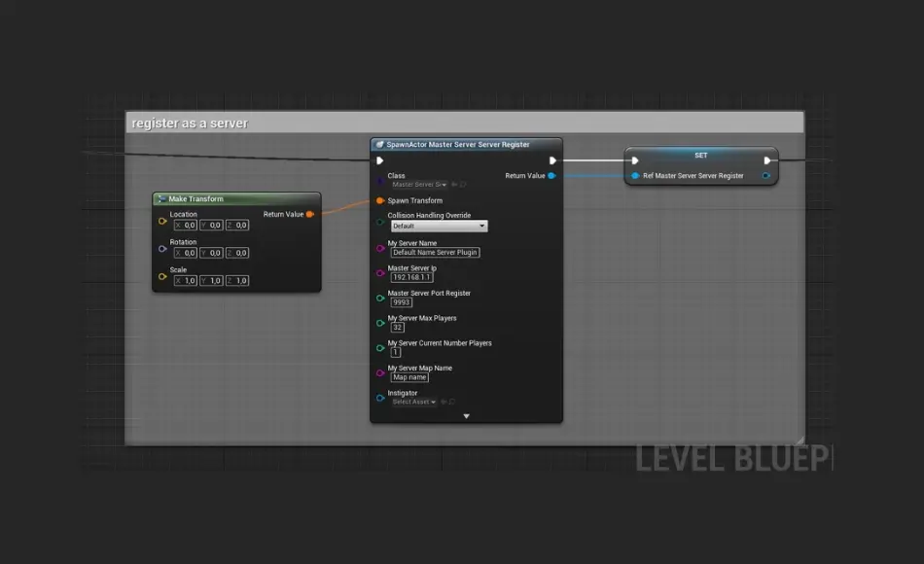The height and width of the screenshot is (564, 924).
Task: Click the gear icon in Make Transform node header
Action: [163, 198]
